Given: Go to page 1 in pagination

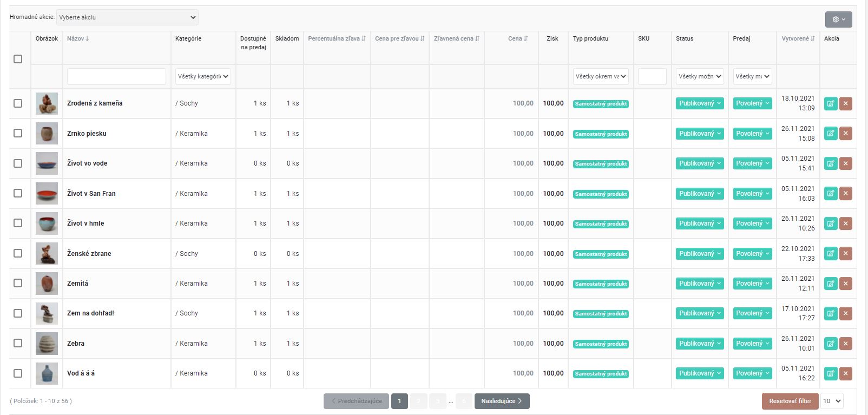Looking at the screenshot, I should tap(399, 401).
